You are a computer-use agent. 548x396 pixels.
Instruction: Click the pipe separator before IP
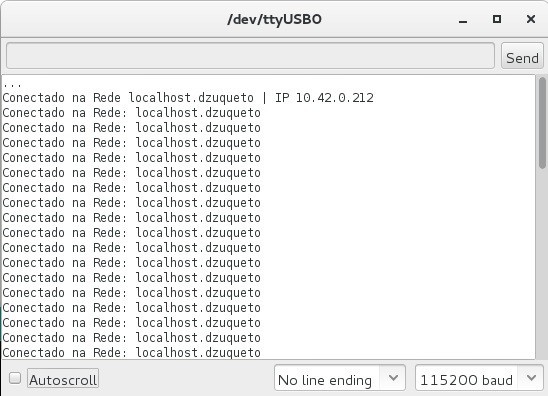pos(264,98)
